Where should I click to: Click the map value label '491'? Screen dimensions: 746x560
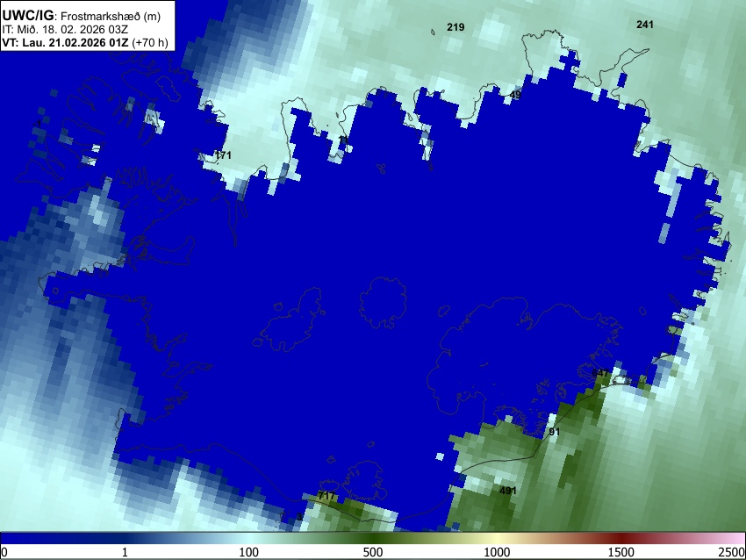[x=507, y=490]
